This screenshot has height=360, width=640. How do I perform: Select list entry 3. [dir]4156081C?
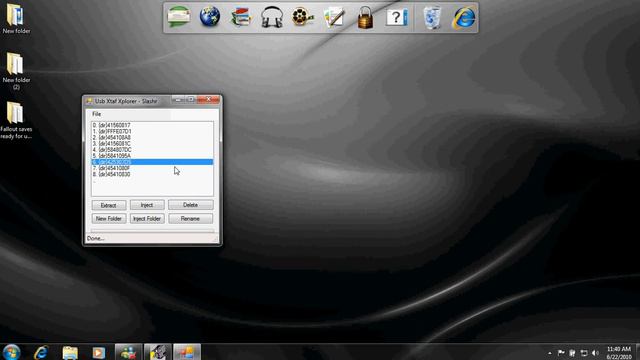152,144
